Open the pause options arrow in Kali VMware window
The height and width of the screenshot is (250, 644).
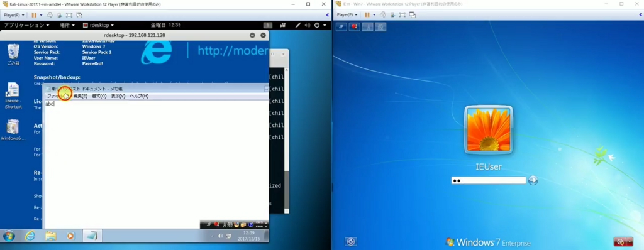pos(41,15)
